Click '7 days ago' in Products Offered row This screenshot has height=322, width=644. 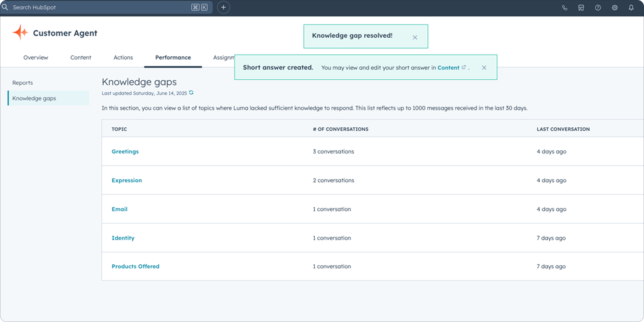551,267
